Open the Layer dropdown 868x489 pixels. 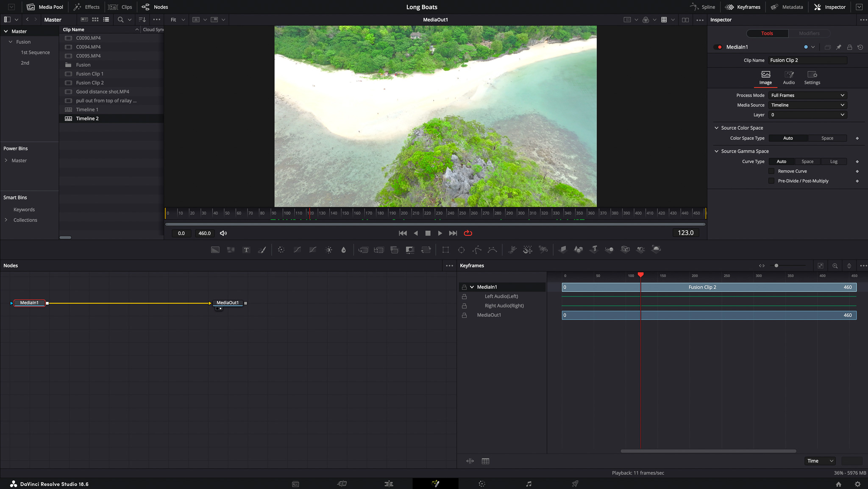point(807,115)
